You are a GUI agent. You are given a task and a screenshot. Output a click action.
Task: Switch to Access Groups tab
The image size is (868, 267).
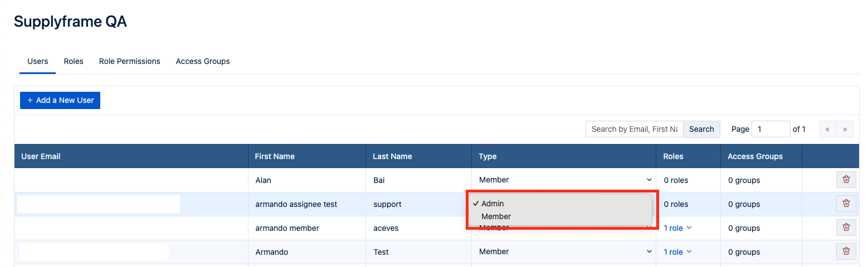click(x=203, y=61)
